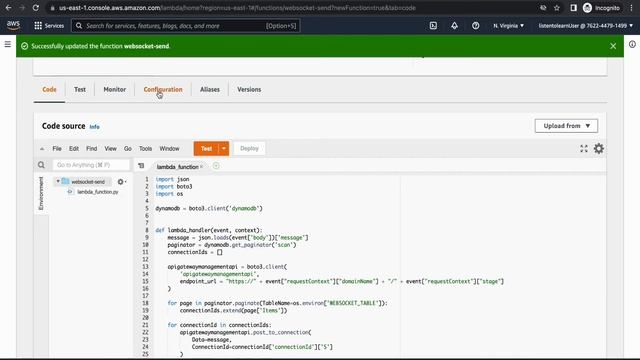
Task: Click the AWS logo home icon
Action: 13,25
